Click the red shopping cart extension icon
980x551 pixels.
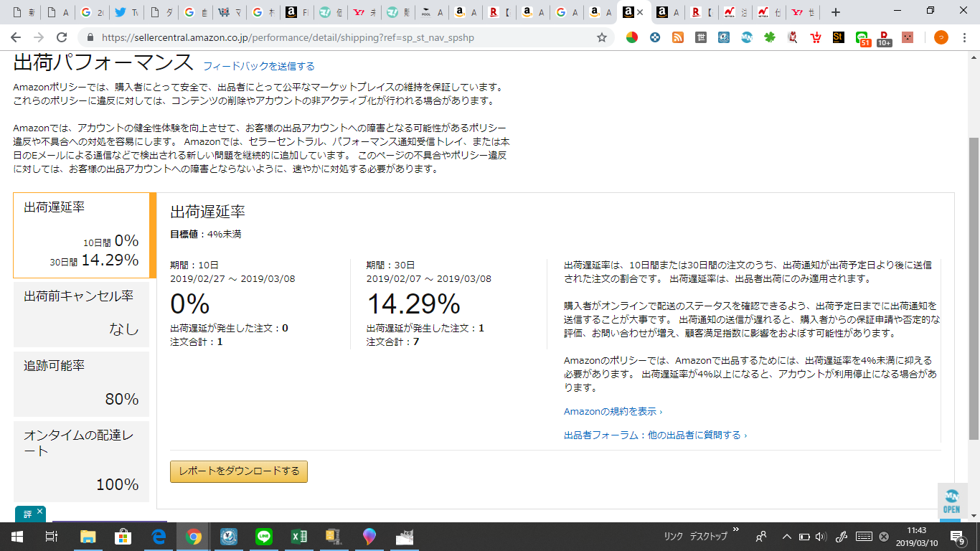tap(815, 37)
